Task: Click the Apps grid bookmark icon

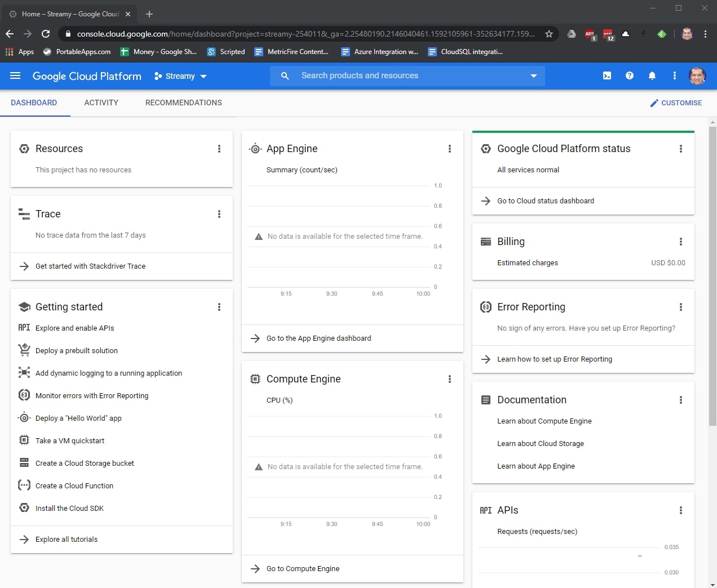Action: pyautogui.click(x=10, y=52)
